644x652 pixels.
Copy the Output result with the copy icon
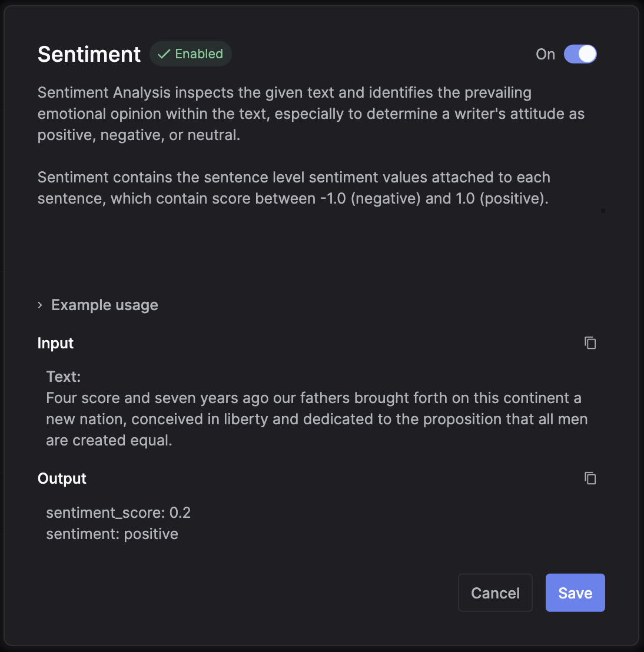point(590,478)
